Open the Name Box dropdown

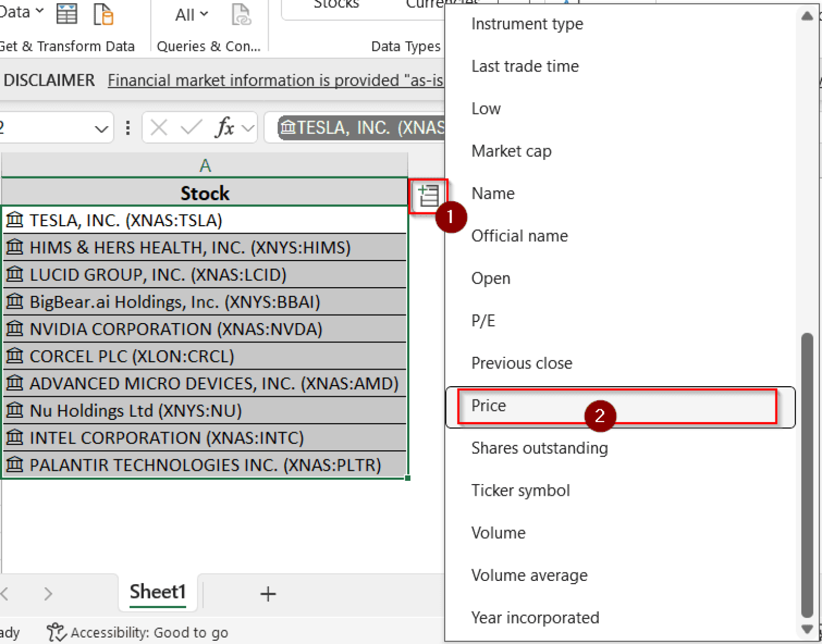click(x=101, y=127)
